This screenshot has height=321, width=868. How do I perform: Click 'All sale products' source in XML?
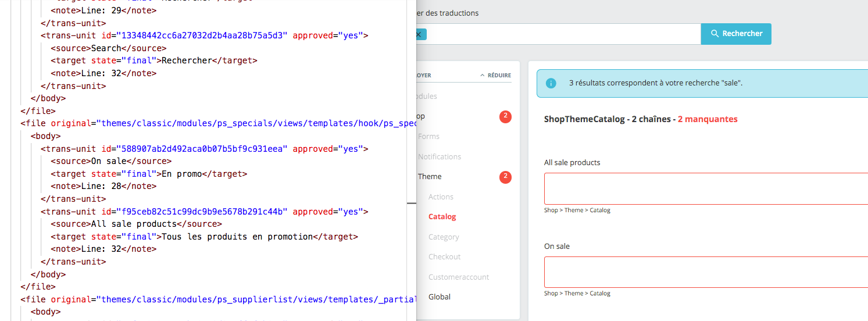coord(137,224)
